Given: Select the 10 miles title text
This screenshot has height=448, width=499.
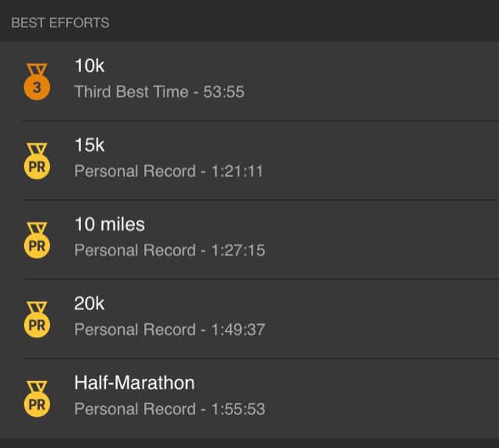Looking at the screenshot, I should pyautogui.click(x=109, y=224).
